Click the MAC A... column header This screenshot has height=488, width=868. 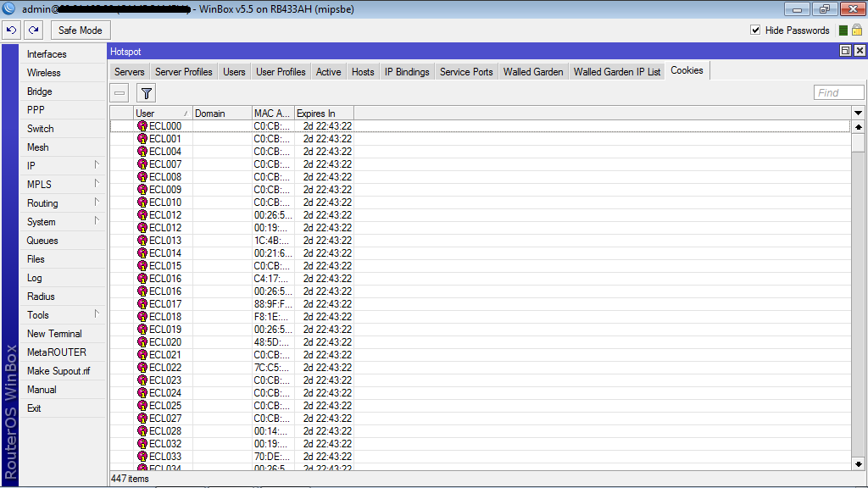point(273,114)
